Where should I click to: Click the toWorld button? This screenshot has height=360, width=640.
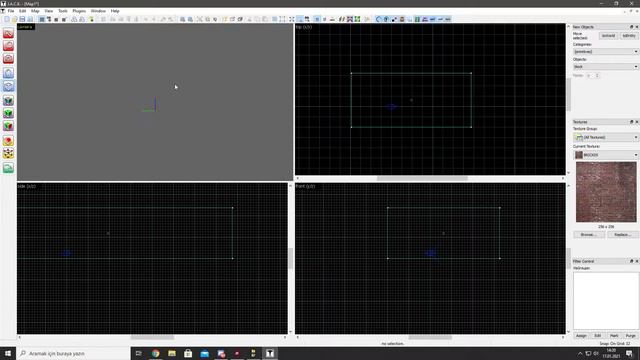(608, 36)
